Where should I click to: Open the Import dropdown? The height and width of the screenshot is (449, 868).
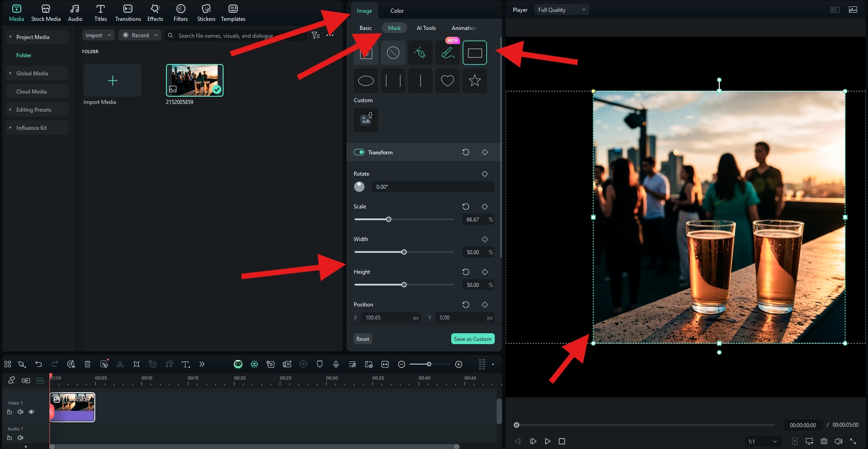pyautogui.click(x=98, y=35)
